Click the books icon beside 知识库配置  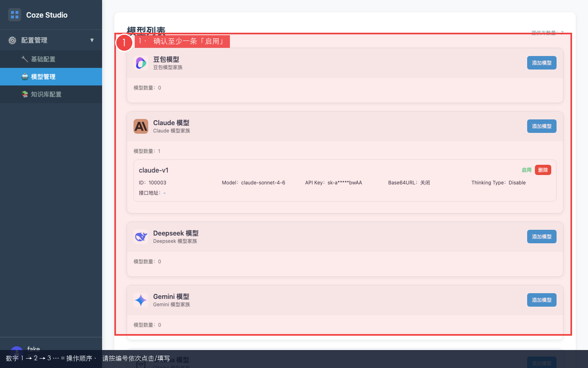25,94
